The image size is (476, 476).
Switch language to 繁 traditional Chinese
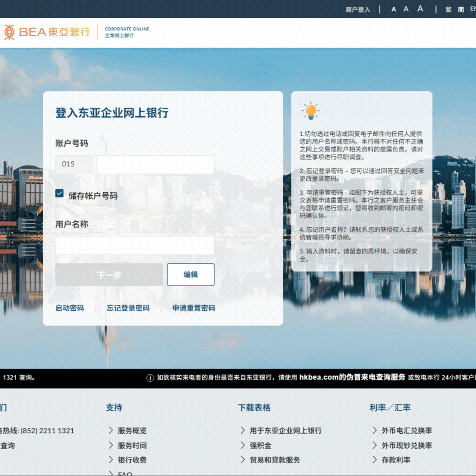448,10
